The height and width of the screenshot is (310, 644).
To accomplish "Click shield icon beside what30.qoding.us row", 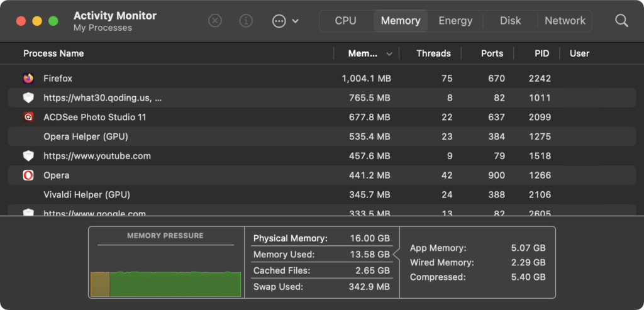I will (x=28, y=97).
